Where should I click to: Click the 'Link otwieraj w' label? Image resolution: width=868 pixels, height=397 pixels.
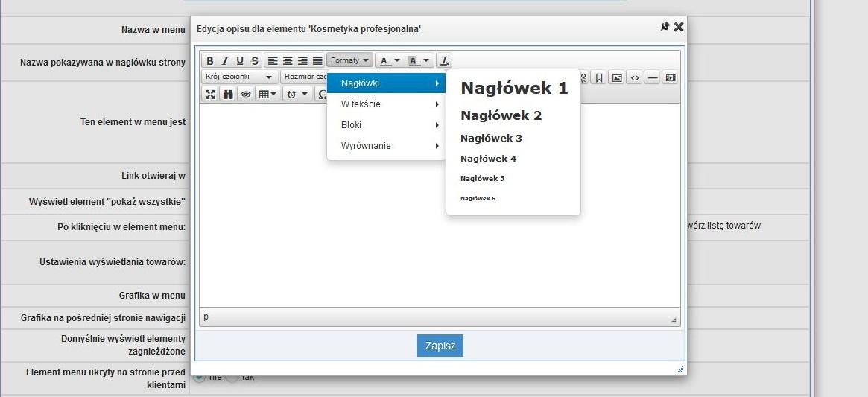pyautogui.click(x=153, y=176)
